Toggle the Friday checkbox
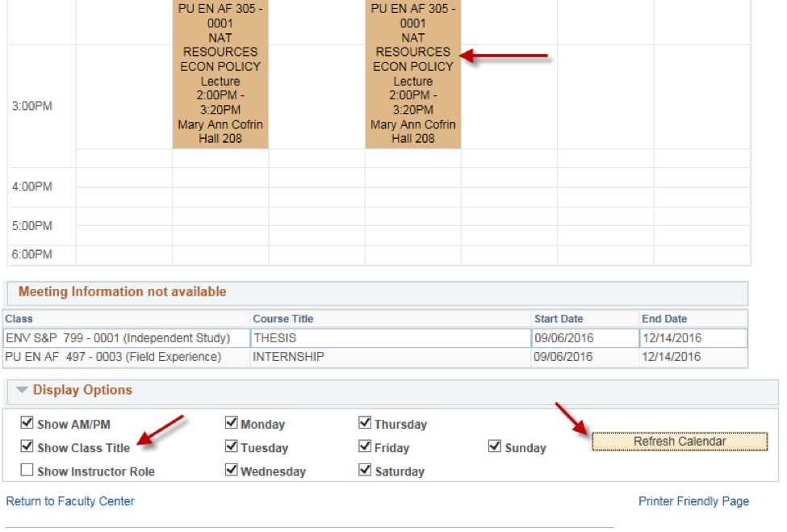This screenshot has height=532, width=787. [366, 446]
